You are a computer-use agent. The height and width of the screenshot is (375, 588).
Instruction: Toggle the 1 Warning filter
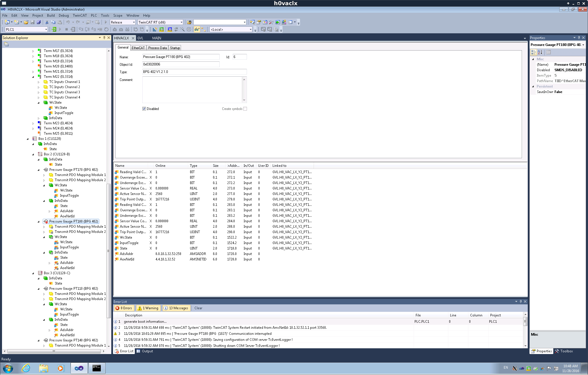click(148, 308)
